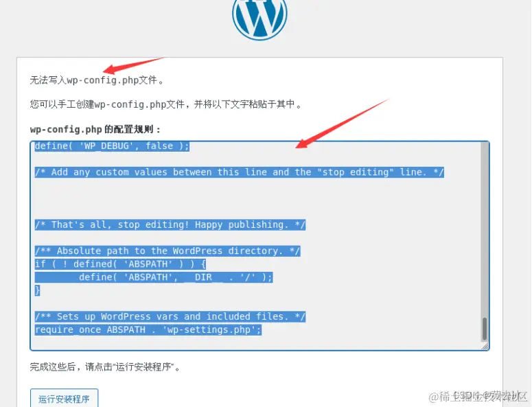Screen dimensions: 532x407
Task: Click the "That's all, stop editing!" comment
Action: [x=170, y=225]
